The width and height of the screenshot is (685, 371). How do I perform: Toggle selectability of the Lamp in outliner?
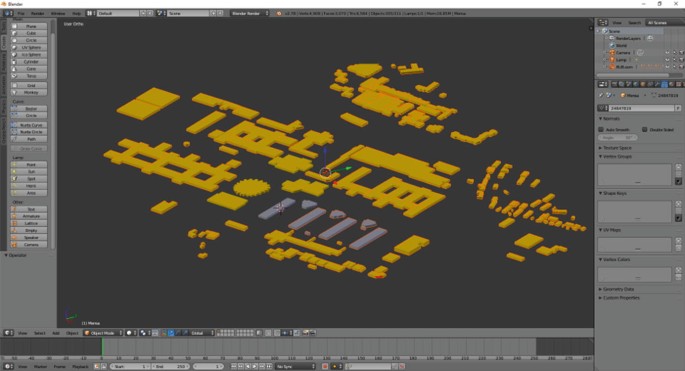pyautogui.click(x=674, y=60)
